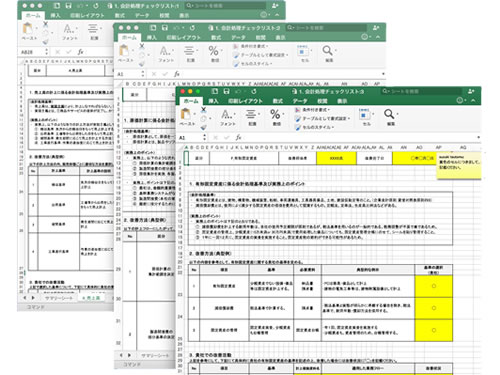Click the formula cancel X in front window

[216, 137]
